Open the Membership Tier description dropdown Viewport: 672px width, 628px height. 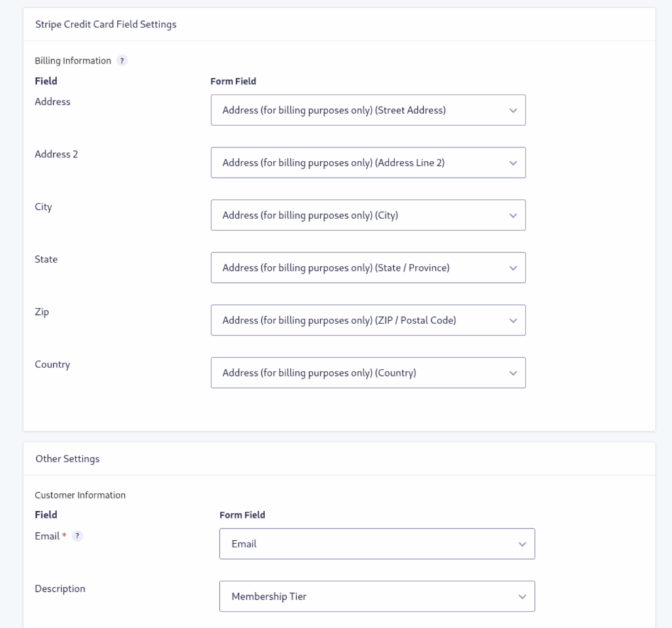[x=377, y=597]
